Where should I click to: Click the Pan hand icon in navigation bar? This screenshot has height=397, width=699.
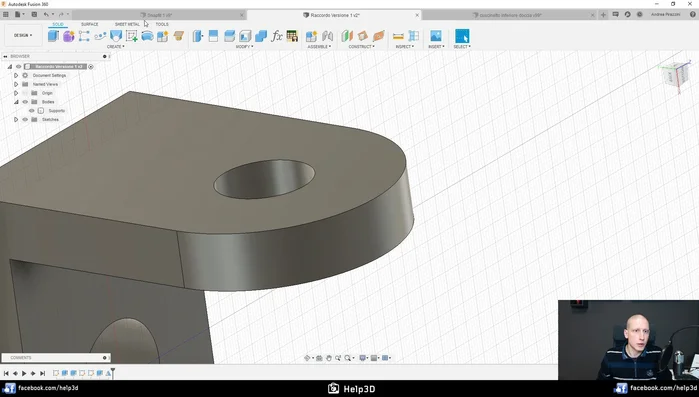pos(329,358)
